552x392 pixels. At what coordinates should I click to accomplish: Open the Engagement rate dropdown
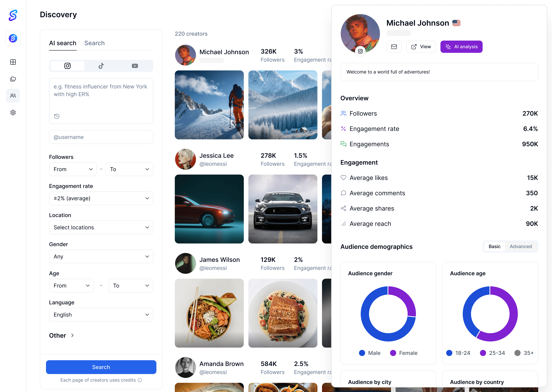(x=101, y=198)
